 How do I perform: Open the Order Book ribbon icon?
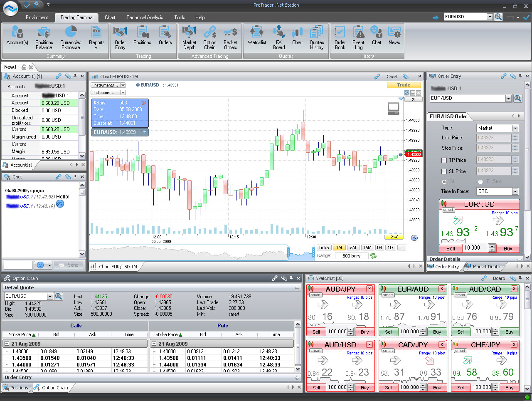(340, 38)
